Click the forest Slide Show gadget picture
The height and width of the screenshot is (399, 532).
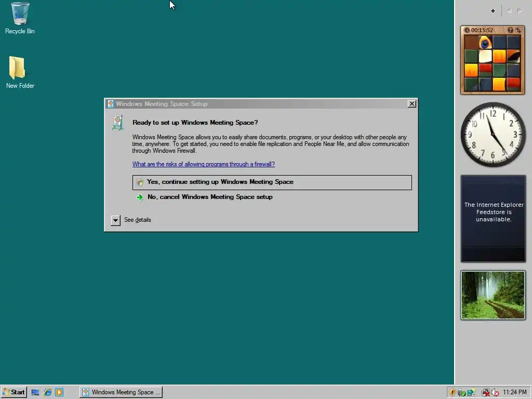point(493,295)
